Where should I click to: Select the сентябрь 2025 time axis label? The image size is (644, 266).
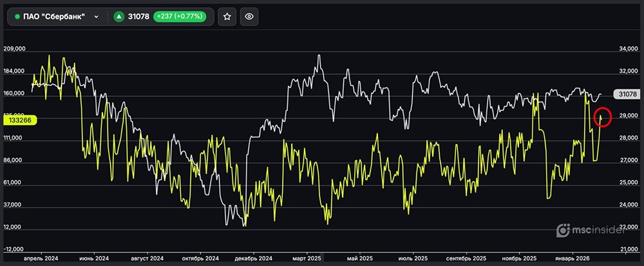tap(466, 259)
